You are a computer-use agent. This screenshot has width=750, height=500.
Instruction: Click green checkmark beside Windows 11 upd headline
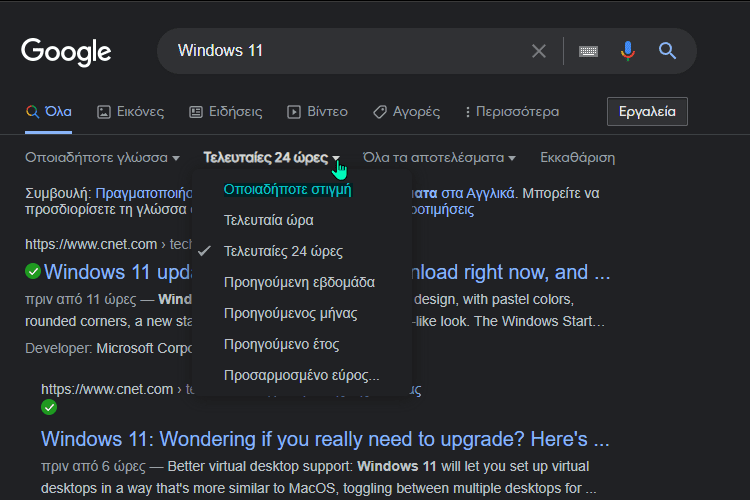pos(33,271)
